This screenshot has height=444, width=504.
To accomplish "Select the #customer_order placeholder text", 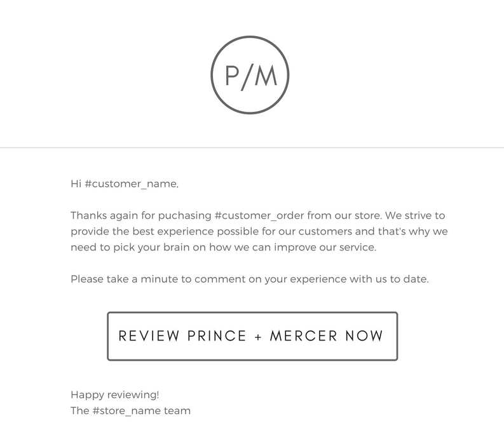I will click(259, 216).
